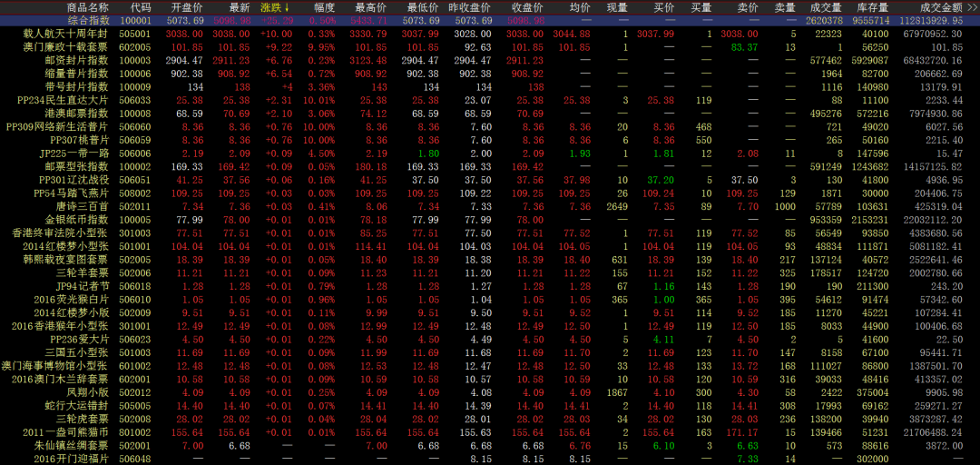This screenshot has width=980, height=465.
Task: Sort by the 昨收盘价 column header
Action: click(469, 7)
